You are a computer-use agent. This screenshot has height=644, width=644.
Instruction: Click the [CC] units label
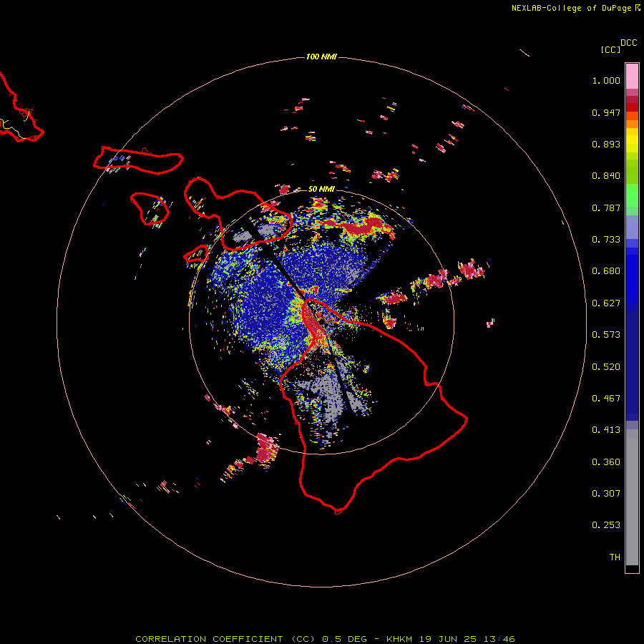[611, 49]
